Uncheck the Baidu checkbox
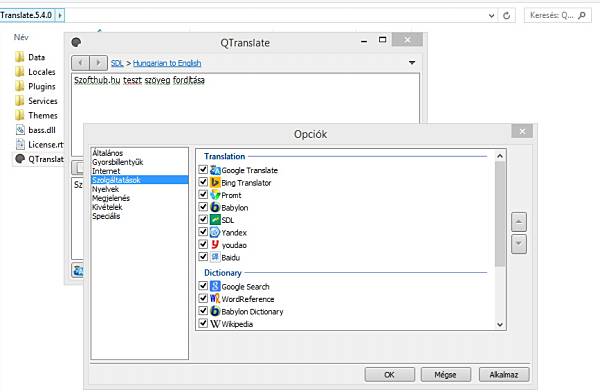Image resolution: width=600 pixels, height=392 pixels. point(203,256)
